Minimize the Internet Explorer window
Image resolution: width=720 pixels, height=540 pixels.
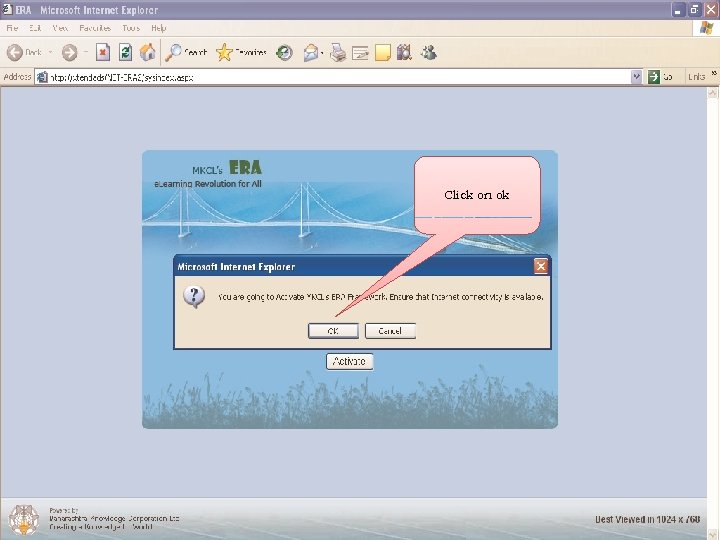click(677, 10)
